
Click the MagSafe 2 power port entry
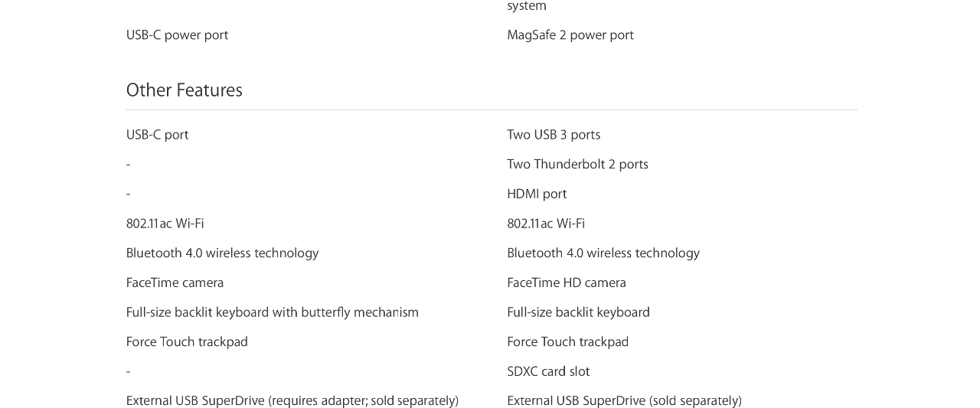tap(570, 35)
